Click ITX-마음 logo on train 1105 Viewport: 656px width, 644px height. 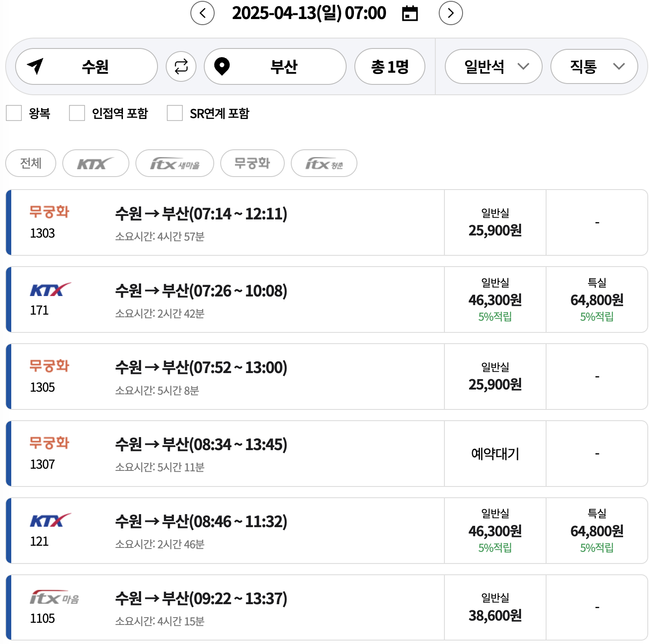pyautogui.click(x=55, y=598)
